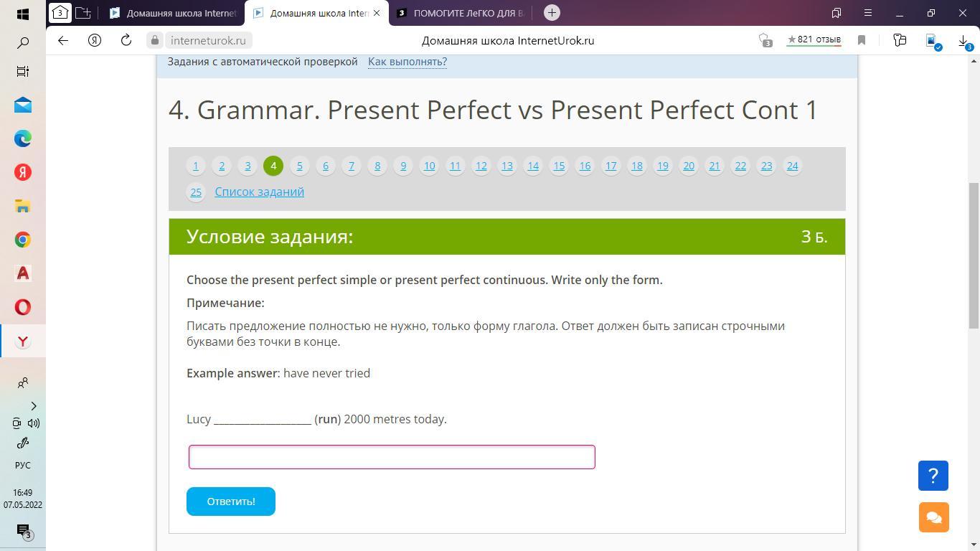
Task: Open the Как выполнять? link
Action: tap(407, 62)
